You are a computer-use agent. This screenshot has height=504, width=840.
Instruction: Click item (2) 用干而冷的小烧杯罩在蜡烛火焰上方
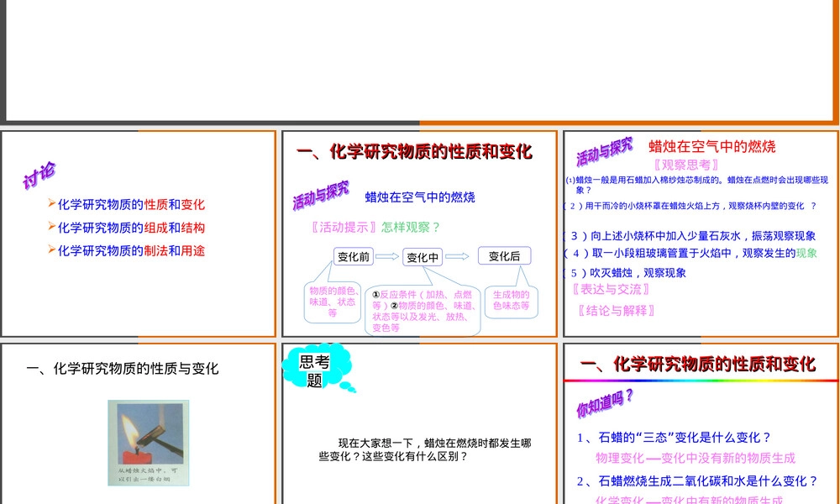coord(690,206)
